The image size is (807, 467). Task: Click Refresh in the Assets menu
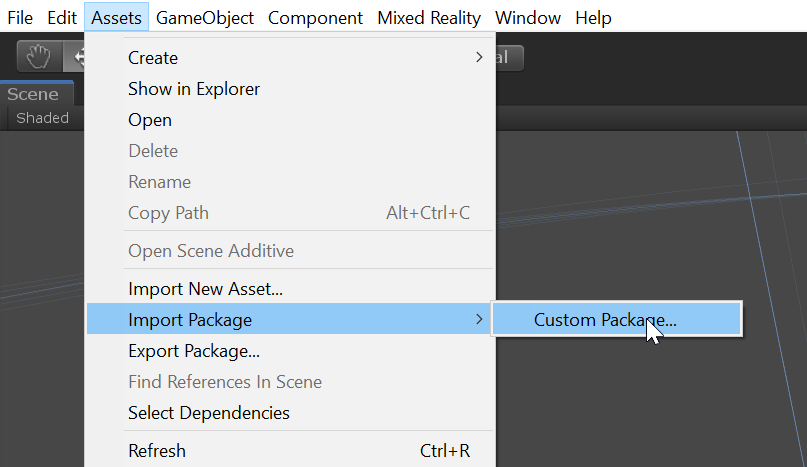(x=157, y=451)
